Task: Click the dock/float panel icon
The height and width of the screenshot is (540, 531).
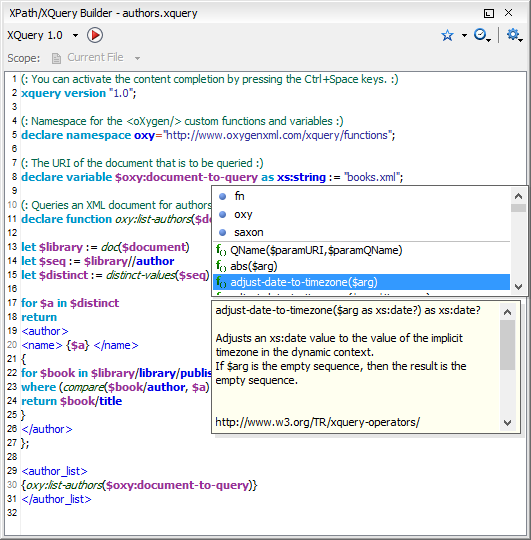Action: coord(489,13)
